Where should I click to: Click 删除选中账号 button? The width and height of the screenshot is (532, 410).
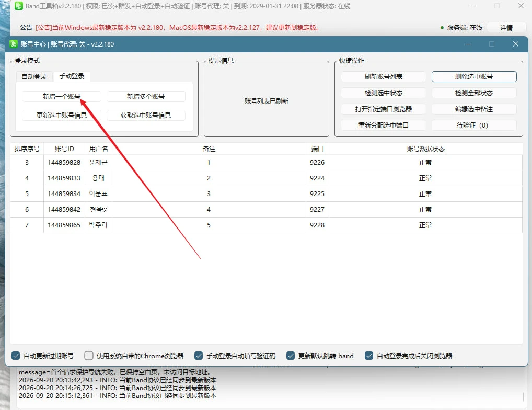click(x=474, y=77)
